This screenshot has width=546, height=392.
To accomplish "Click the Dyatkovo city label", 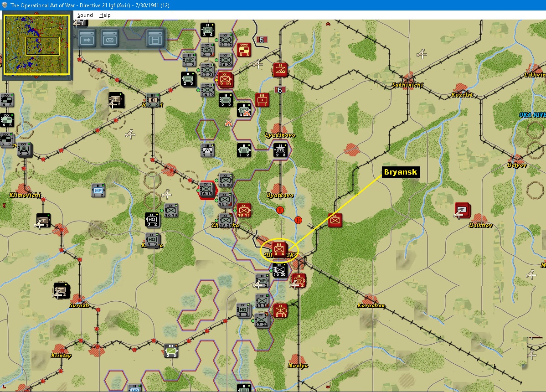I will click(280, 195).
